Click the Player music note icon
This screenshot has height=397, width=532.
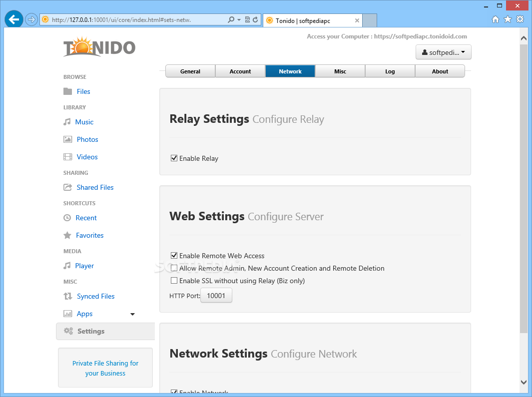click(67, 266)
